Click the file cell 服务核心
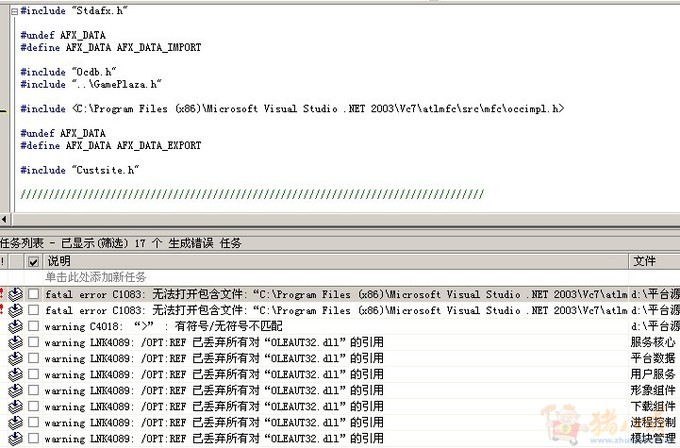The height and width of the screenshot is (448, 680). (x=653, y=342)
